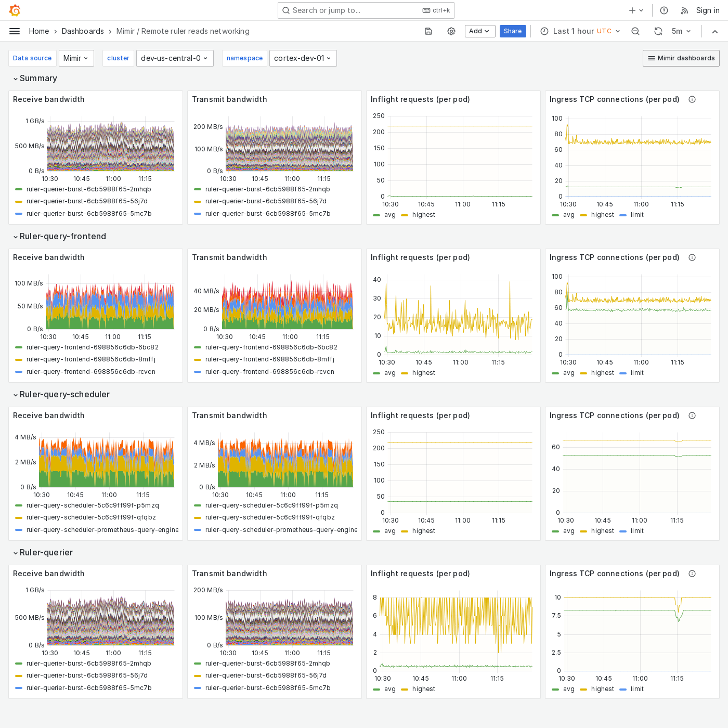Click the Grafana logo icon
Image resolution: width=728 pixels, height=728 pixels.
[x=15, y=10]
